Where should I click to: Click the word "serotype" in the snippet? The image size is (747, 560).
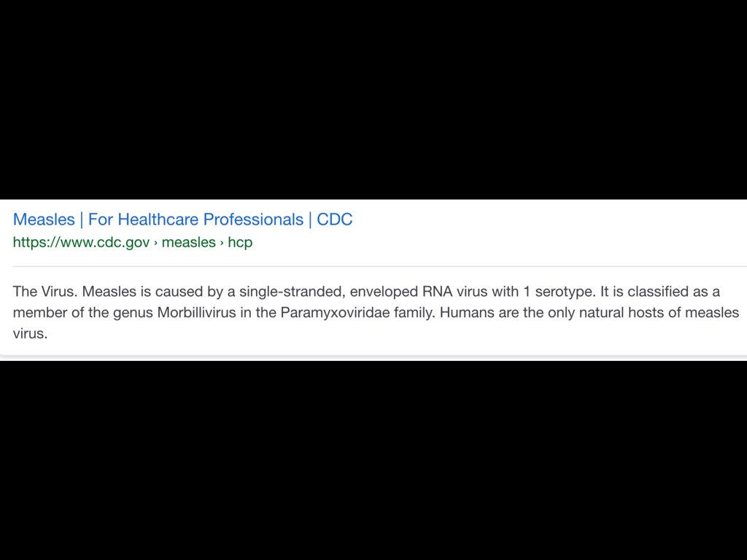(565, 292)
